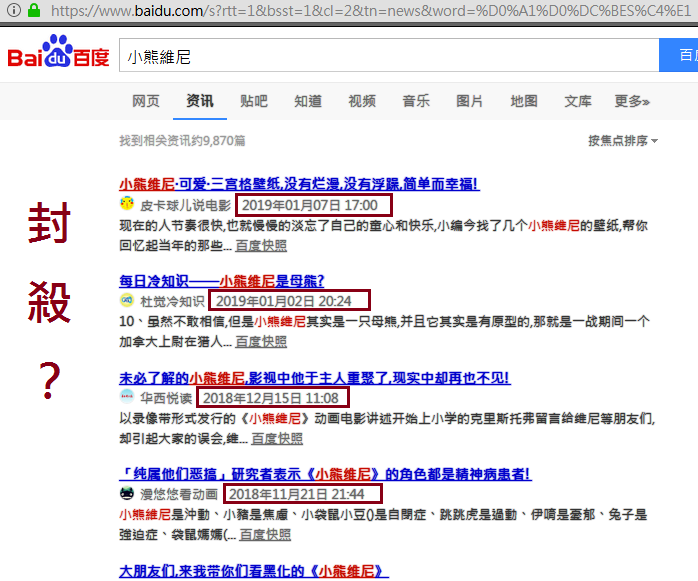Screen dimensions: 698x581
Task: Expand the 更多» menu
Action: (x=632, y=101)
